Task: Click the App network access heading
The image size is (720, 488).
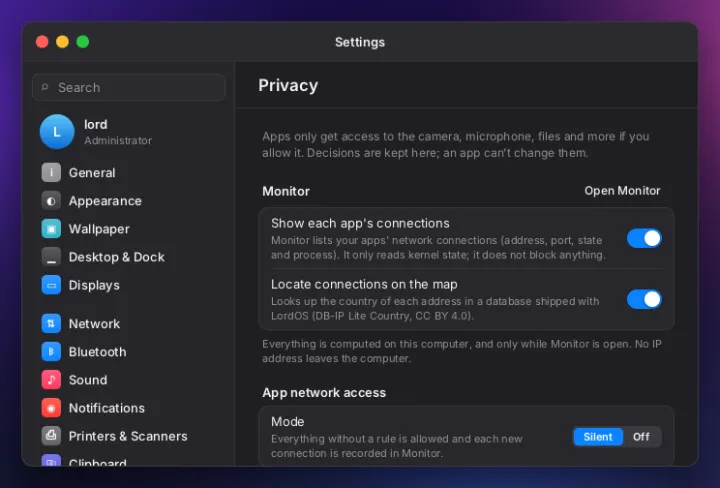Action: (324, 393)
